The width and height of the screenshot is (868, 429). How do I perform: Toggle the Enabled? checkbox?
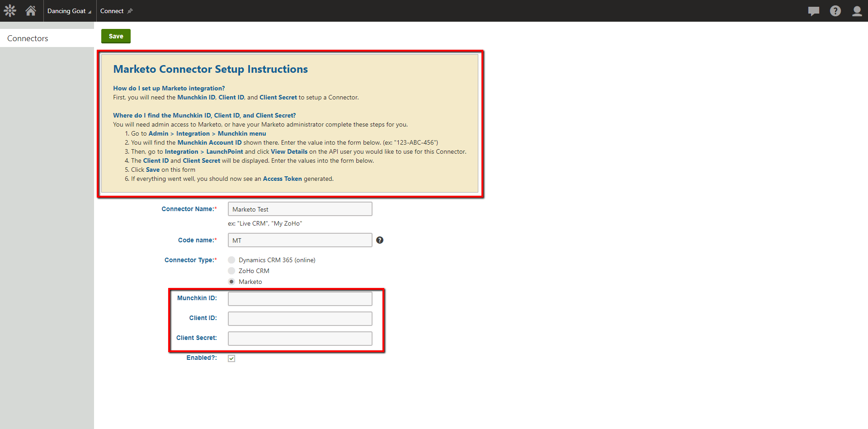(231, 358)
